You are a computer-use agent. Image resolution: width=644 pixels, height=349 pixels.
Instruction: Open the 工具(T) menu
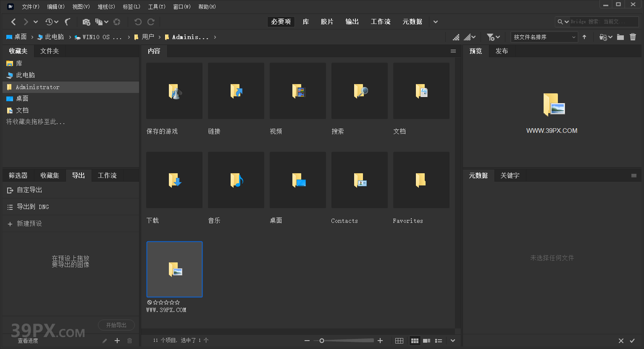[157, 7]
